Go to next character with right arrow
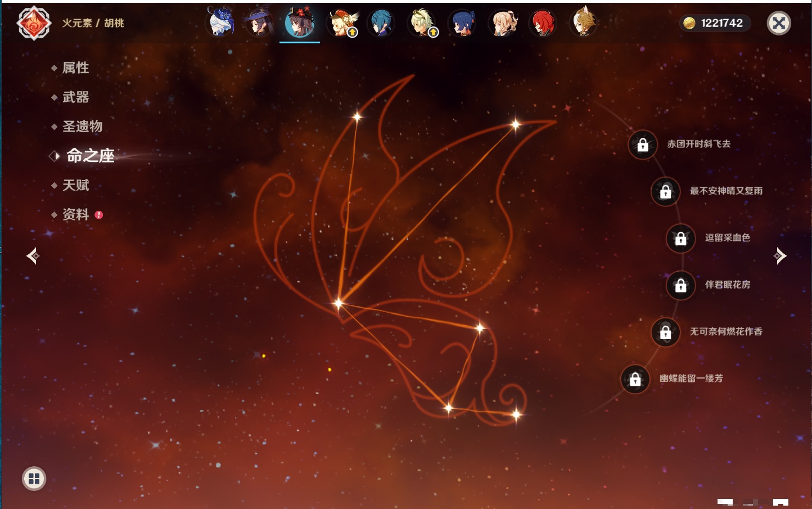This screenshot has height=509, width=812. pyautogui.click(x=780, y=256)
